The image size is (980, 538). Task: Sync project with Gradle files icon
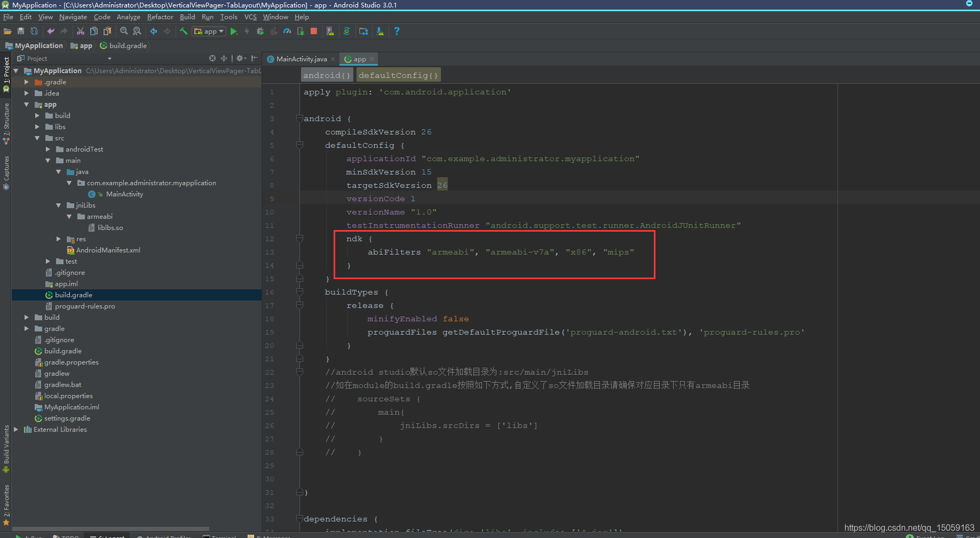(346, 31)
